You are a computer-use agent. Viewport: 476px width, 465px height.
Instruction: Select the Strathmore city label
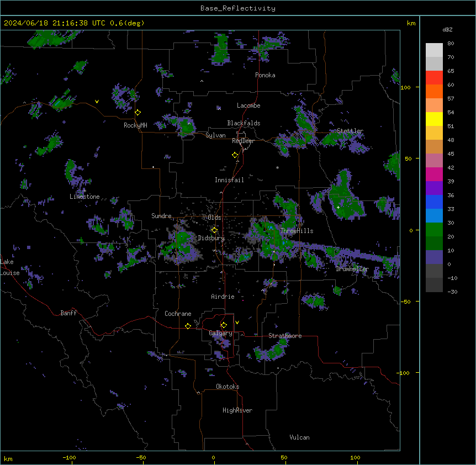[285, 336]
